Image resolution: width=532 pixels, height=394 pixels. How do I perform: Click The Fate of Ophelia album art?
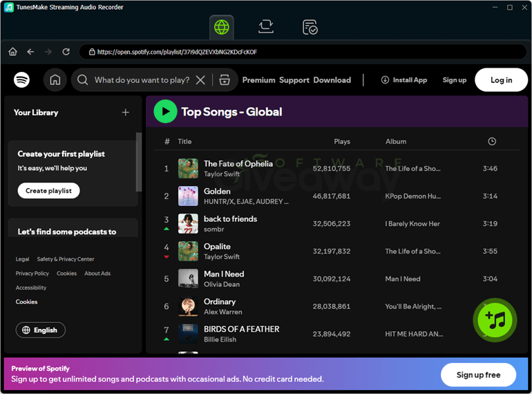pos(188,169)
